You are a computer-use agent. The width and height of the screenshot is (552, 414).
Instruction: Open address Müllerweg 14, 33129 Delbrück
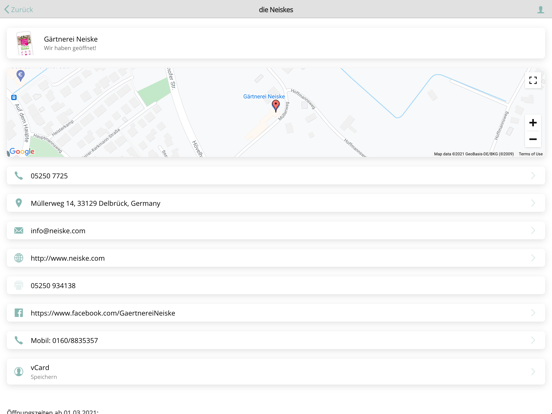pos(276,203)
